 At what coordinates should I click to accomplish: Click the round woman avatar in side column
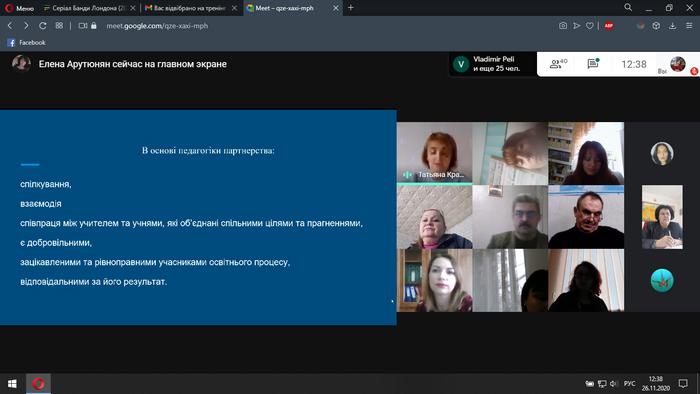[x=662, y=153]
